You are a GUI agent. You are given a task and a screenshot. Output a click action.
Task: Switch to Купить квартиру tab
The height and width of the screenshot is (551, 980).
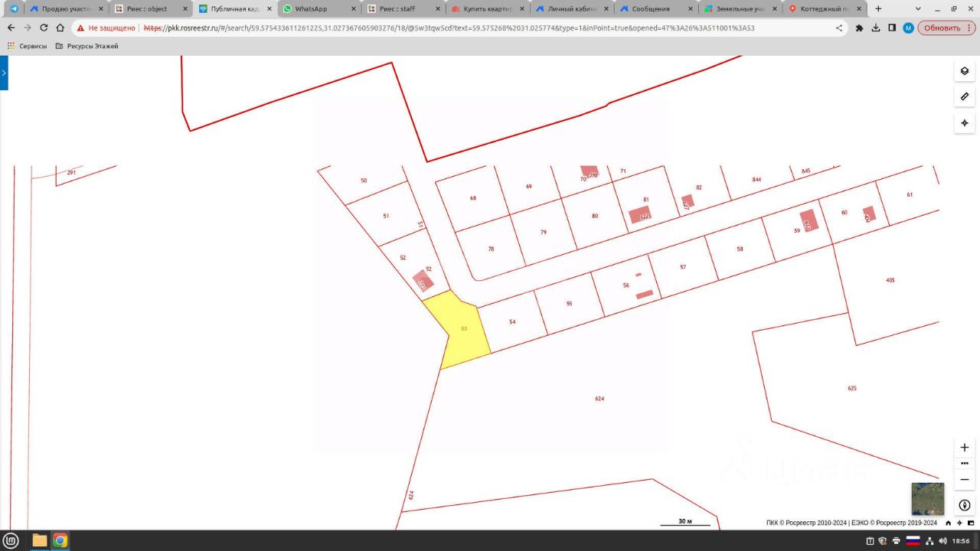[x=487, y=9]
